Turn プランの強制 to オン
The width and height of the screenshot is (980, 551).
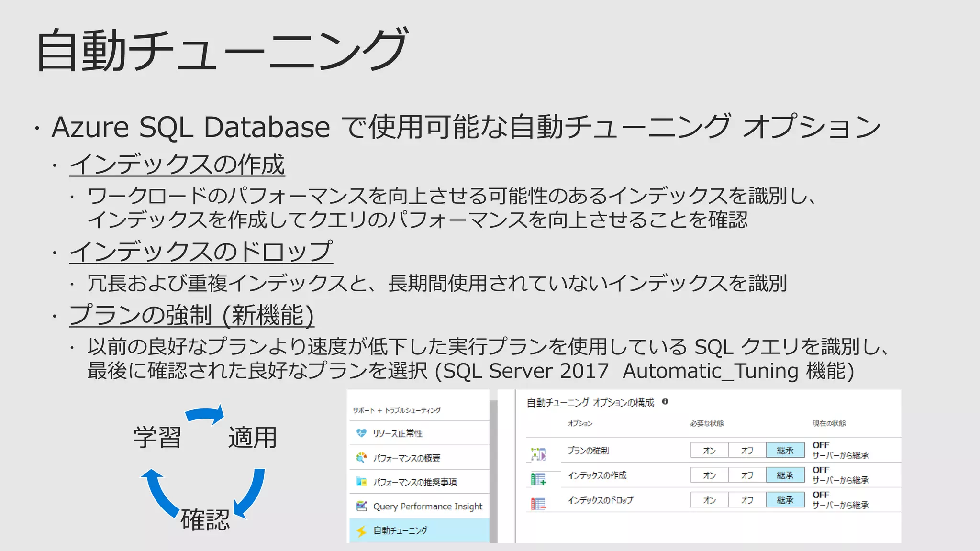pyautogui.click(x=709, y=450)
